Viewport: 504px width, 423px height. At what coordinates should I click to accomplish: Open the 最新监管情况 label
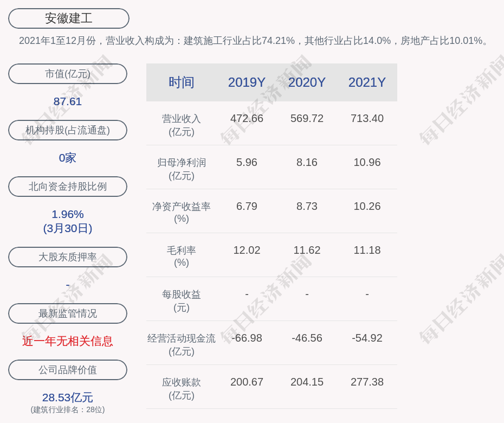click(68, 313)
